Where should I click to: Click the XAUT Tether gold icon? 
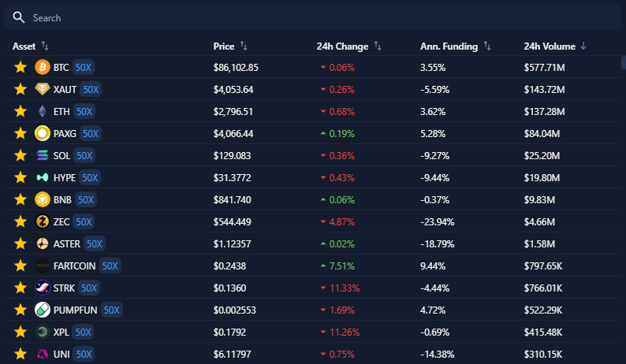pyautogui.click(x=43, y=89)
